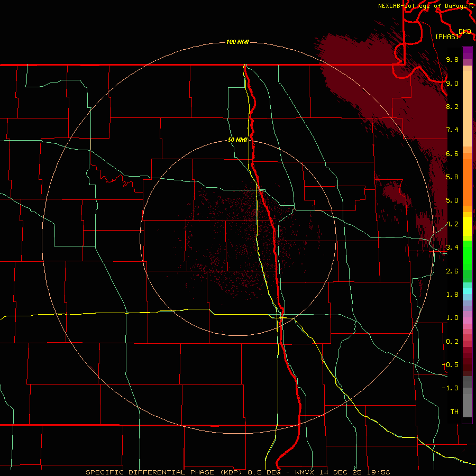Screen dimensions: 476x476
Task: Click the 3.4 value on color scale
Action: pyautogui.click(x=452, y=248)
